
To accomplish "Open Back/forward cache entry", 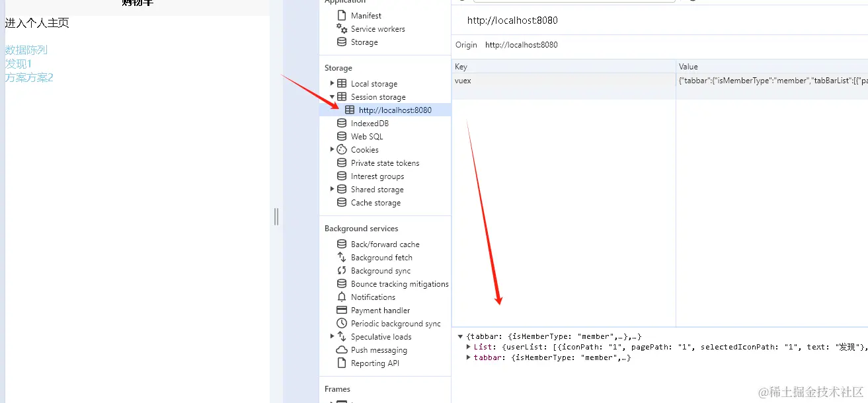I will (x=385, y=244).
